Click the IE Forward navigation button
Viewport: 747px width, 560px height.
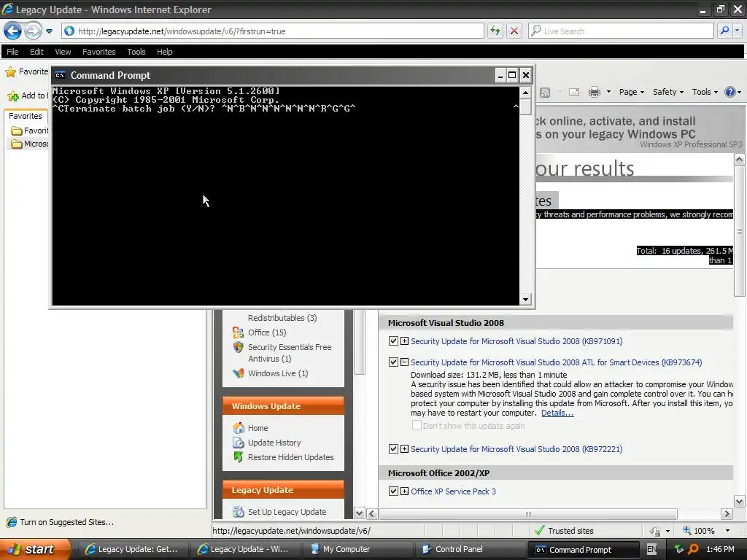point(33,31)
